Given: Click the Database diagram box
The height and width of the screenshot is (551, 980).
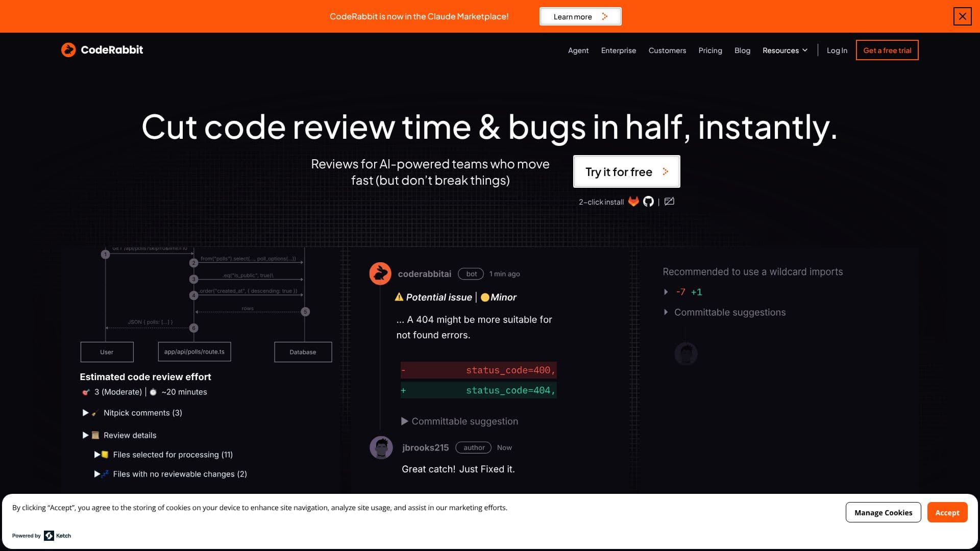Looking at the screenshot, I should [303, 352].
